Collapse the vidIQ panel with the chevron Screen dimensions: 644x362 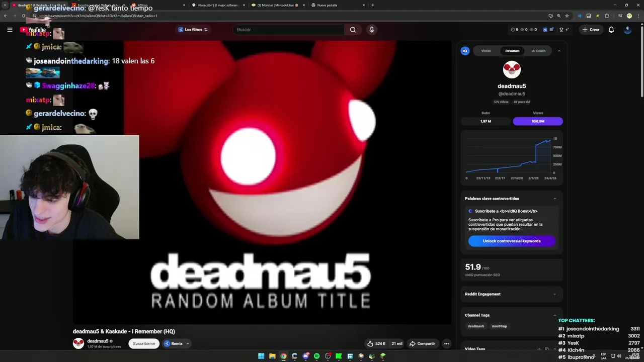point(559,51)
